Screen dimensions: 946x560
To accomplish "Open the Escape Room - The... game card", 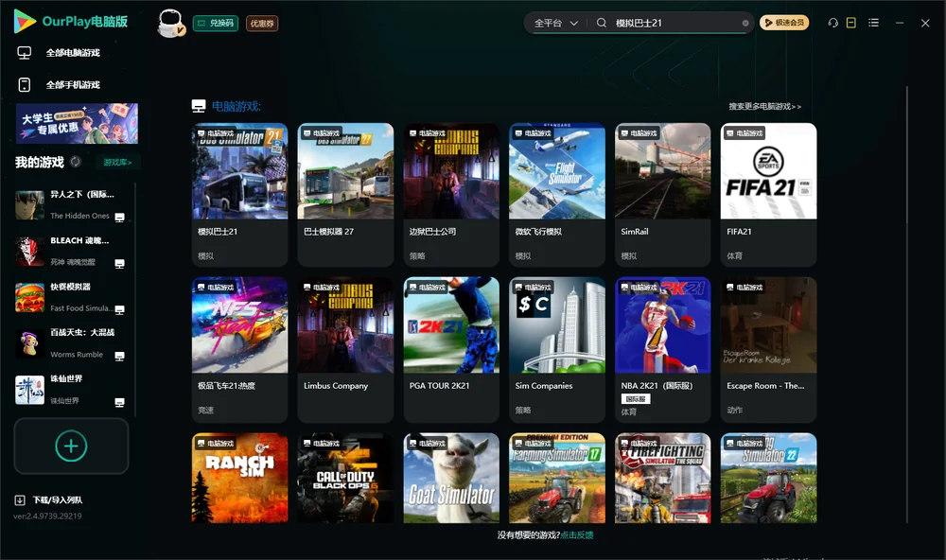I will click(768, 349).
